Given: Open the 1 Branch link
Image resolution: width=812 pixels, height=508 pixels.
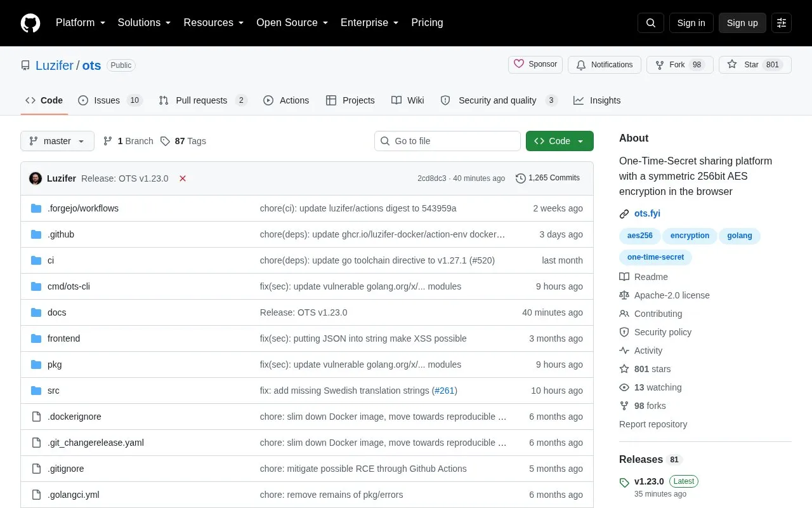Looking at the screenshot, I should [128, 141].
